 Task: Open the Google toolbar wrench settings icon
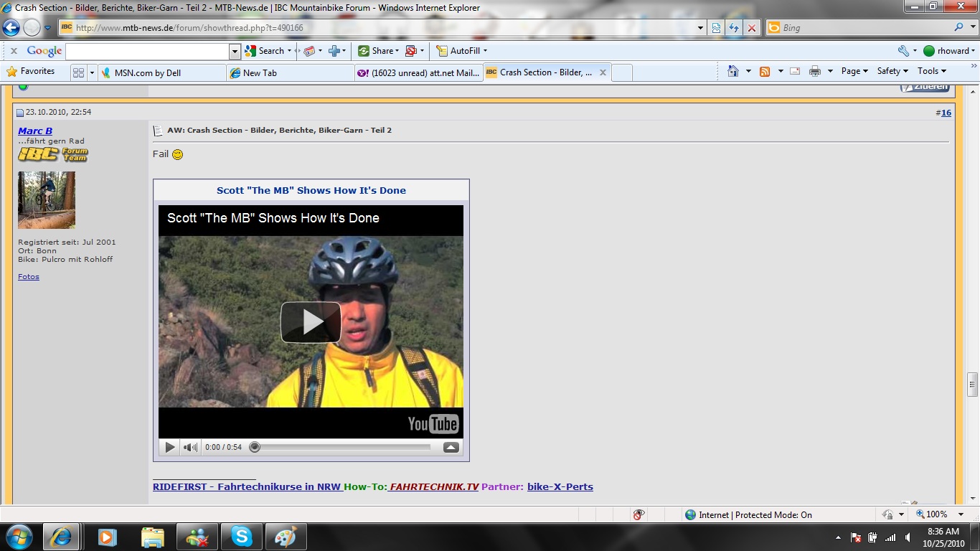coord(903,51)
